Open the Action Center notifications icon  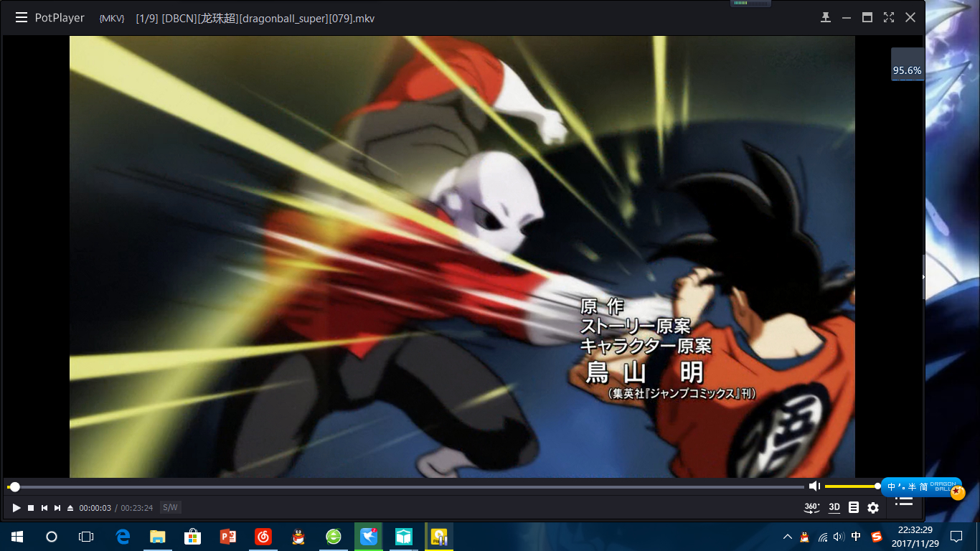(956, 537)
